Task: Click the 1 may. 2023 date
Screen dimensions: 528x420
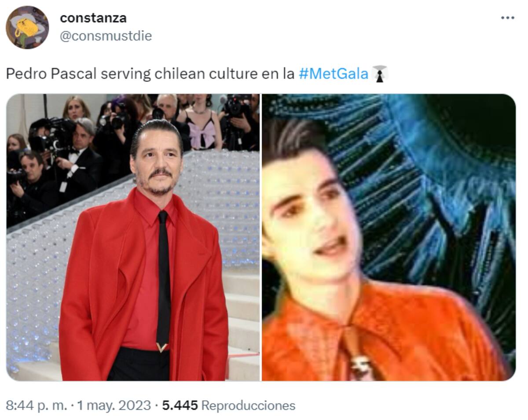Action: click(114, 405)
